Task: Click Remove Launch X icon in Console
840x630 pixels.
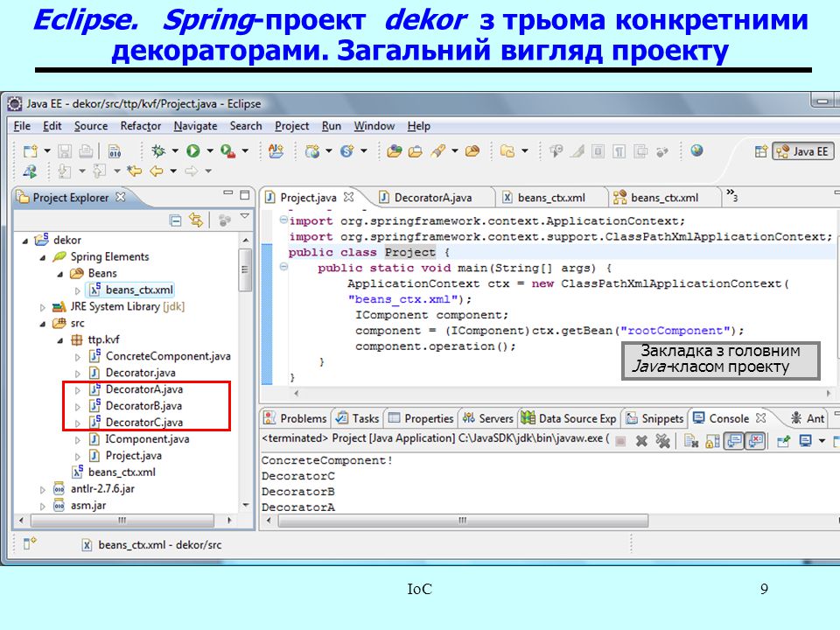Action: 641,441
